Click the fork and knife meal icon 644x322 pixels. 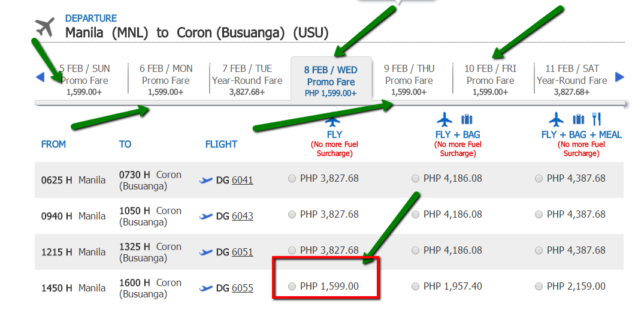click(x=596, y=119)
